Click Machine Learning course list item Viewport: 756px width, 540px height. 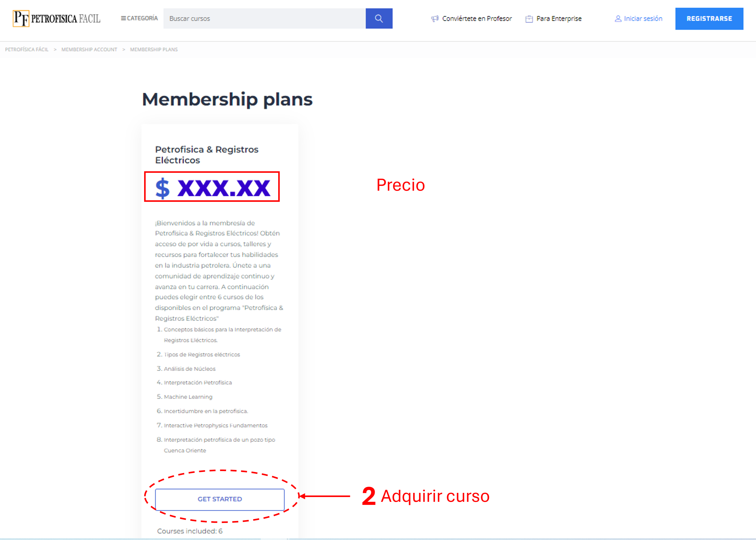coord(188,397)
